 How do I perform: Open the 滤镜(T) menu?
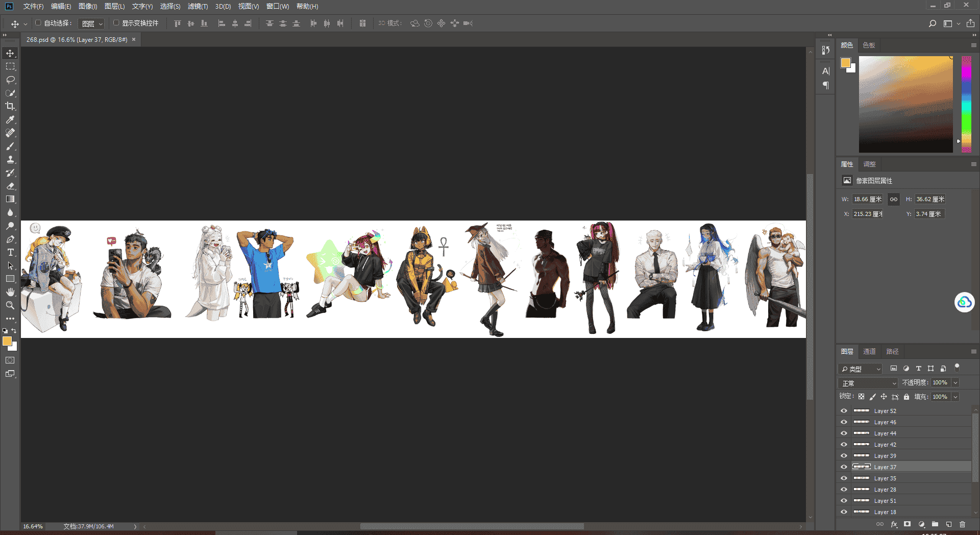pos(198,6)
